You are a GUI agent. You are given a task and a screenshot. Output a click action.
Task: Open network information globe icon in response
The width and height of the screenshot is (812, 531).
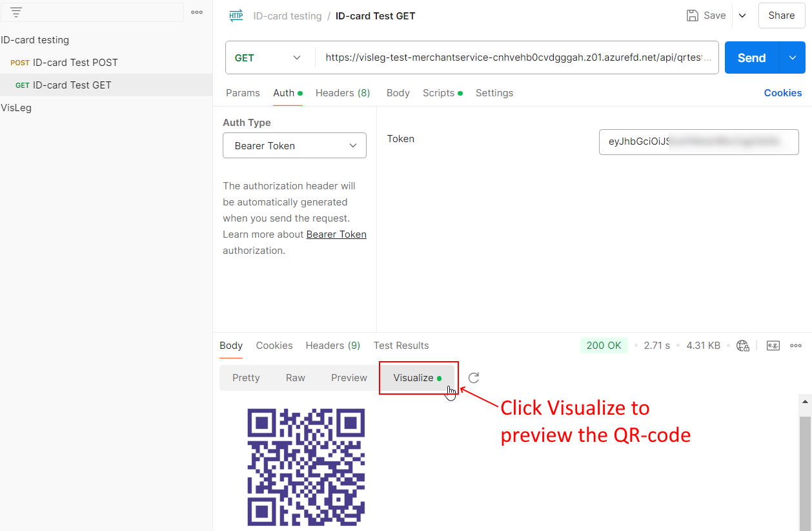[x=743, y=346]
